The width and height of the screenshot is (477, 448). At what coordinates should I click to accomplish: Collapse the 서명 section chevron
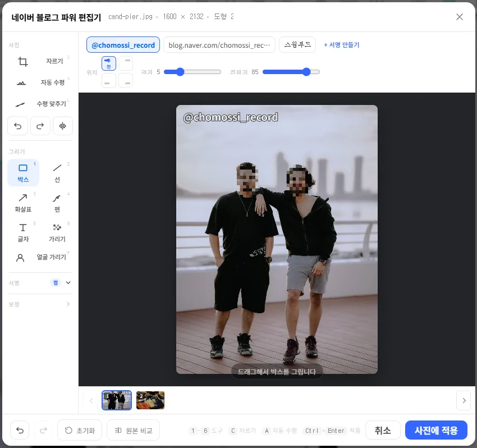(68, 283)
